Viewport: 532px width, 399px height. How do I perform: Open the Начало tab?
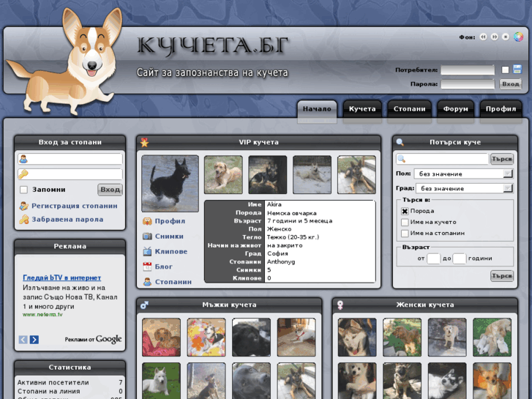(317, 109)
